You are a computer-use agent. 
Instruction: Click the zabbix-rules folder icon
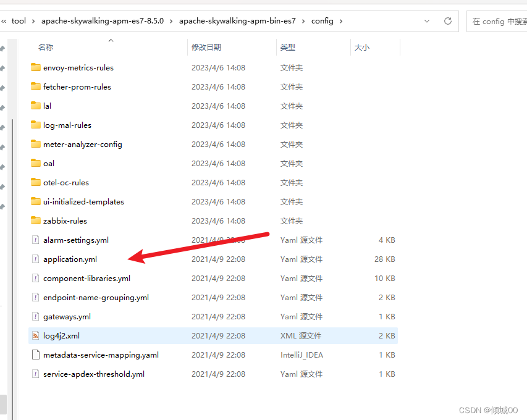[36, 220]
